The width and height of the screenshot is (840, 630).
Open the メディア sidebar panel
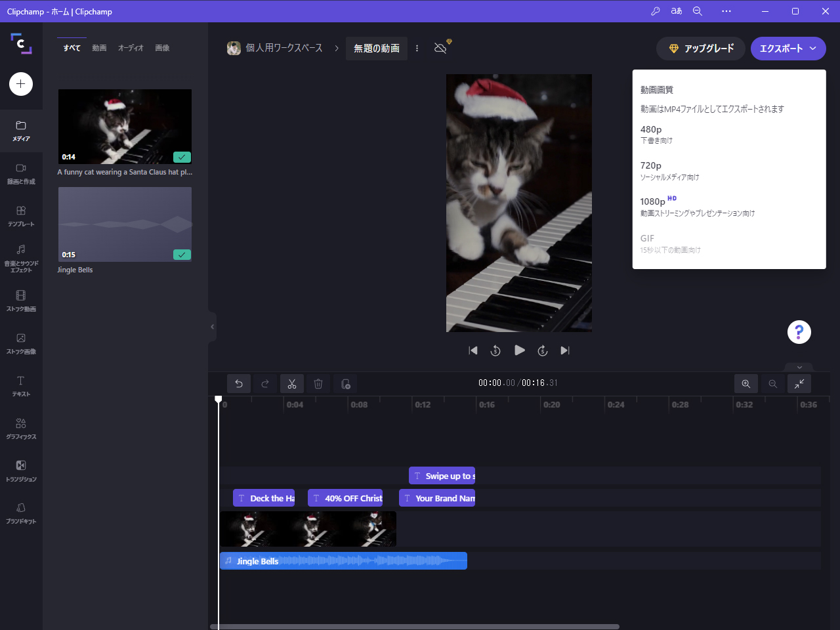[21, 131]
